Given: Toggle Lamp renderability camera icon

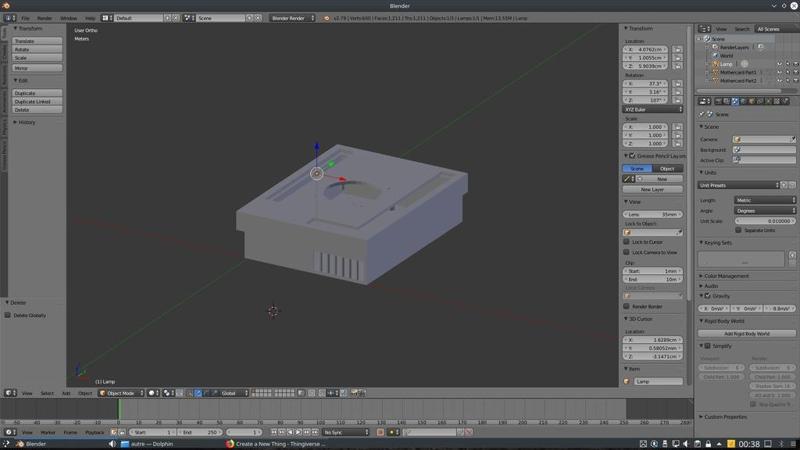Looking at the screenshot, I should [795, 64].
